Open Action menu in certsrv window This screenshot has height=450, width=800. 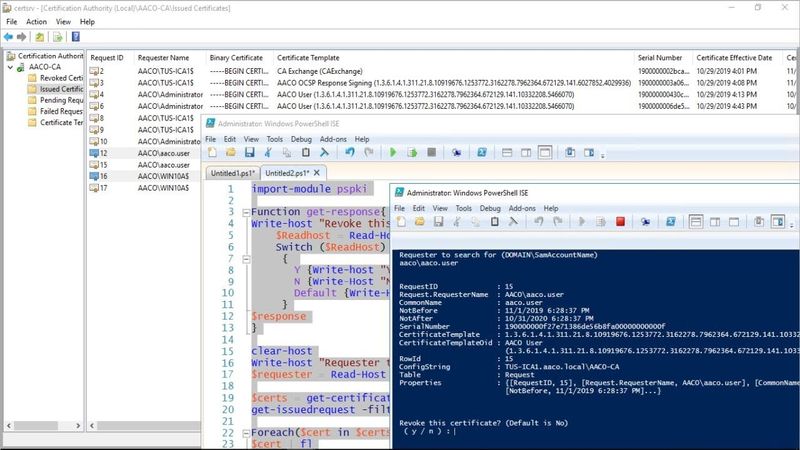tap(36, 22)
